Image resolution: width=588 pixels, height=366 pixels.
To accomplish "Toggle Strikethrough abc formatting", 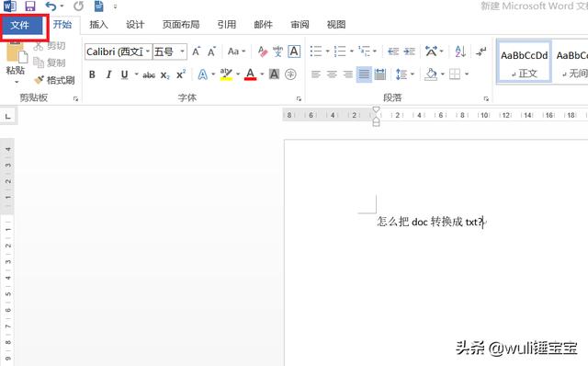I will pos(149,75).
